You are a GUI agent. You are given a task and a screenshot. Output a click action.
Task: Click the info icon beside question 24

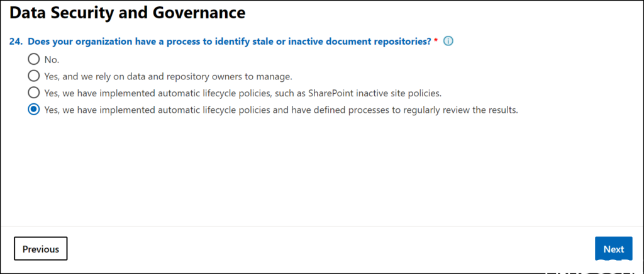(448, 42)
